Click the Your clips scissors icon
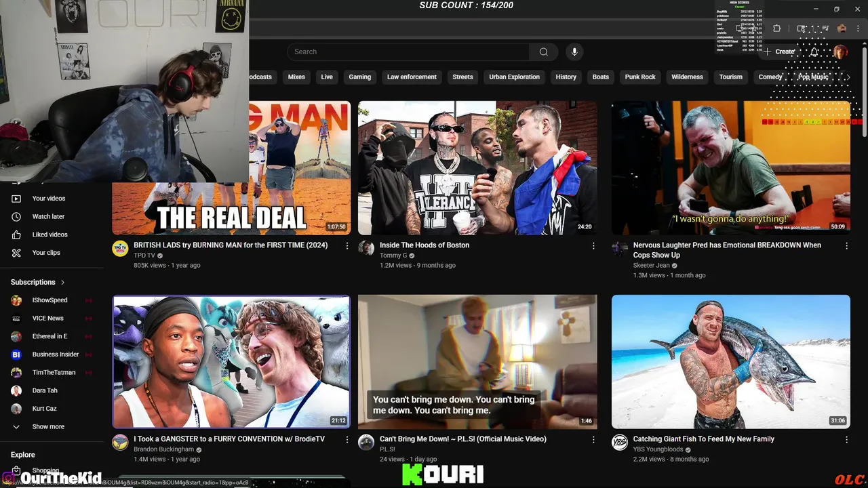This screenshot has height=488, width=868. (17, 253)
